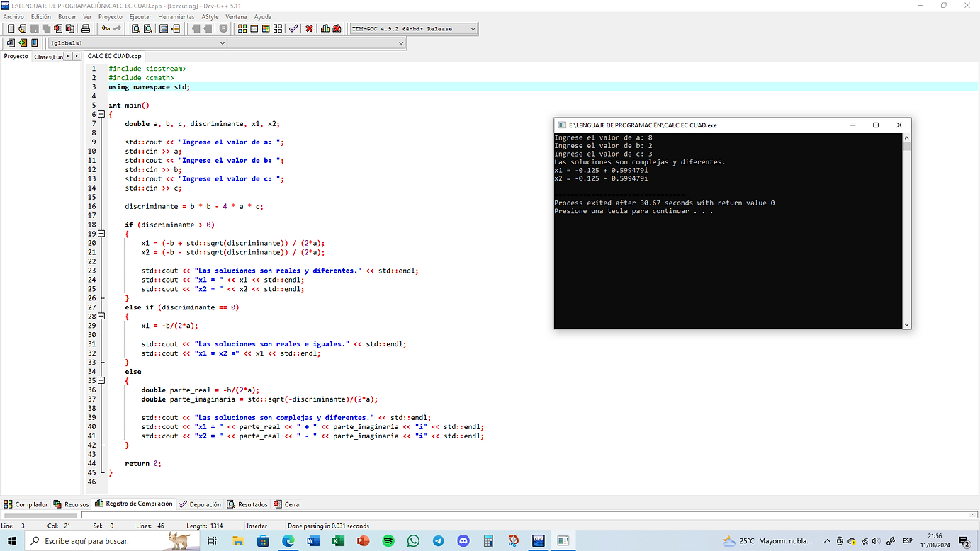The image size is (980, 551).
Task: Click the Insertar mode status bar field
Action: point(257,526)
